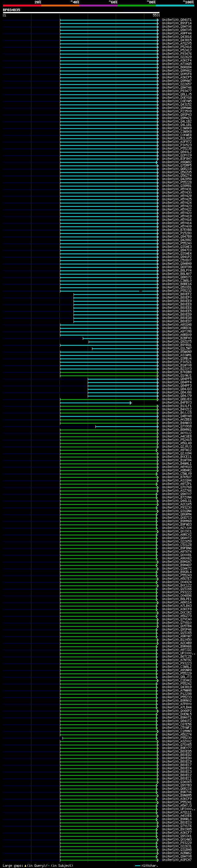
Task: Click label UniRef100_P52416
Action: tap(176, 47)
